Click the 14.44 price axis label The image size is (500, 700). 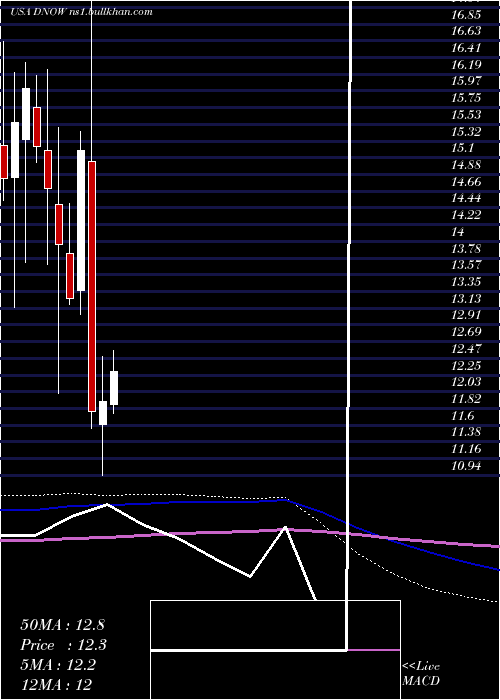[466, 198]
